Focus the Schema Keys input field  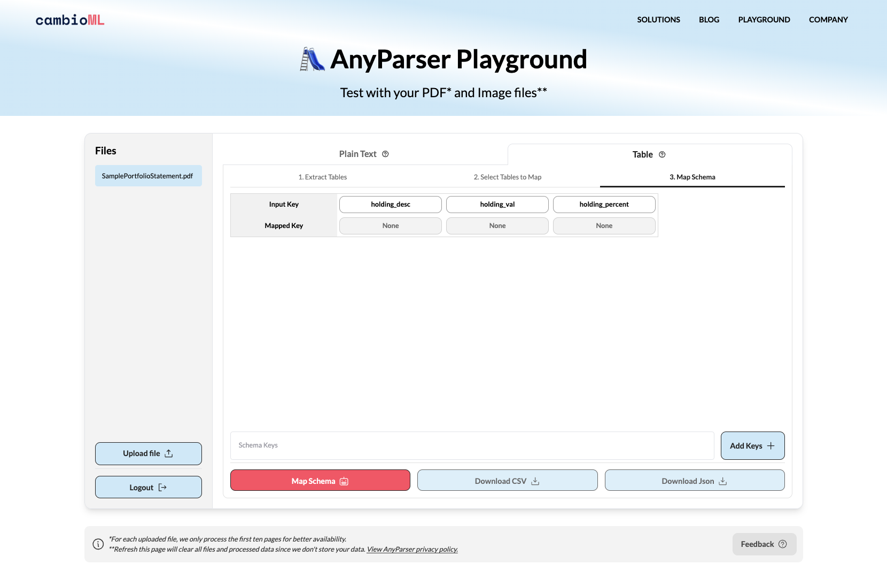[x=472, y=445]
